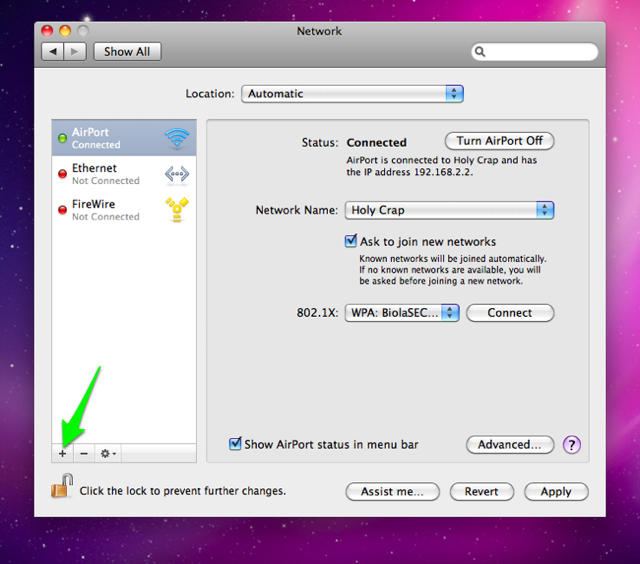Close the Network window with red button
640x564 pixels.
pos(47,31)
